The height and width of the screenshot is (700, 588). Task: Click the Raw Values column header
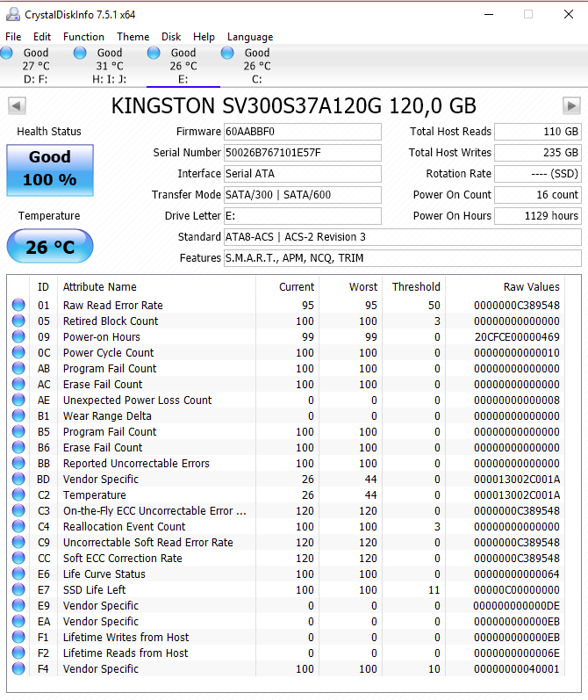pyautogui.click(x=505, y=286)
